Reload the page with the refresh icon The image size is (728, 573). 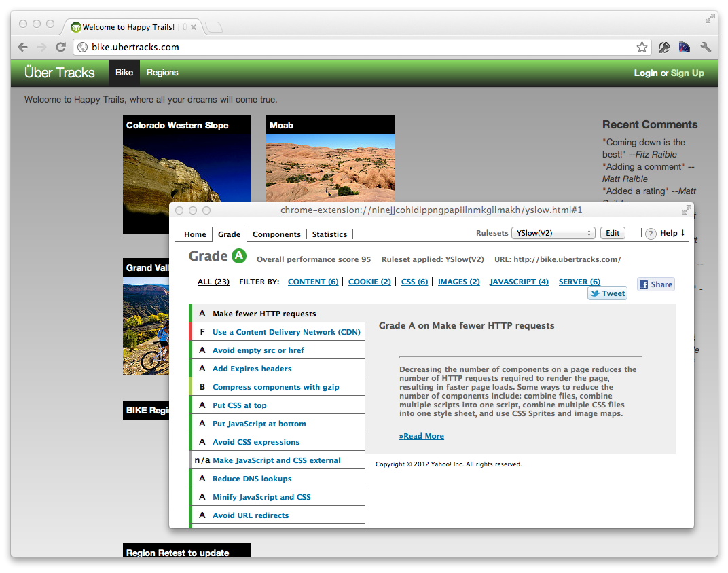click(x=60, y=47)
